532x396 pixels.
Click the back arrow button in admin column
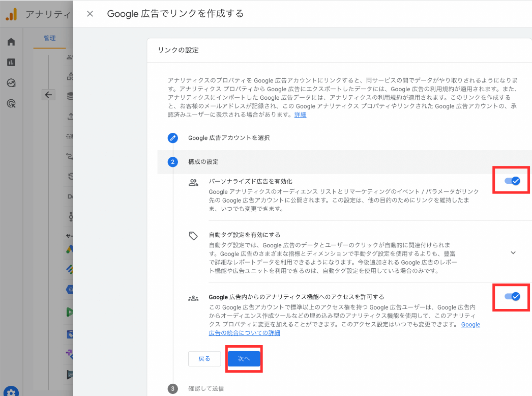(x=48, y=95)
